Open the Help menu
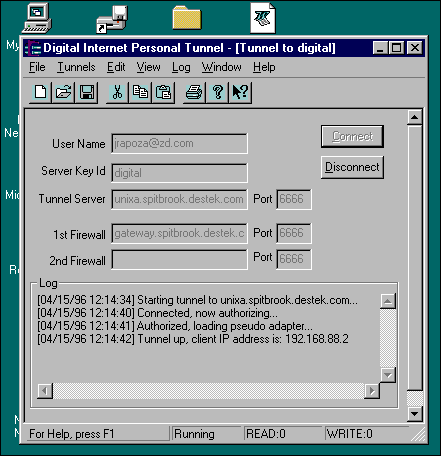Image resolution: width=441 pixels, height=456 pixels. [x=264, y=67]
